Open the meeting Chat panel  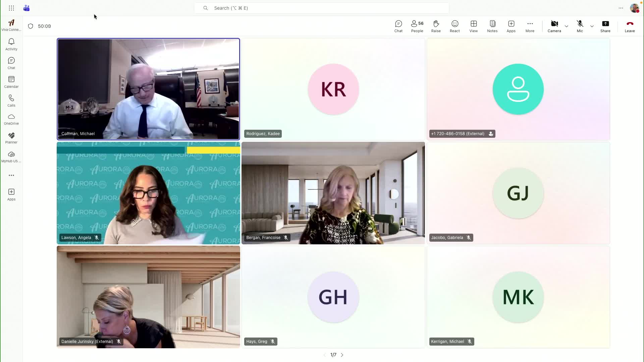click(398, 26)
